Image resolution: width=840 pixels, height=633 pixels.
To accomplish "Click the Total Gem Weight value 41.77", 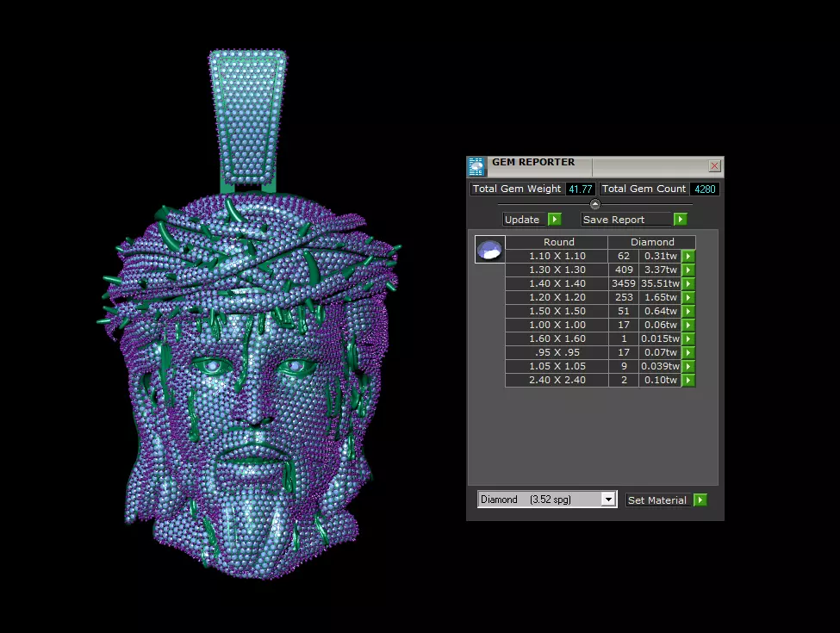I will 580,189.
